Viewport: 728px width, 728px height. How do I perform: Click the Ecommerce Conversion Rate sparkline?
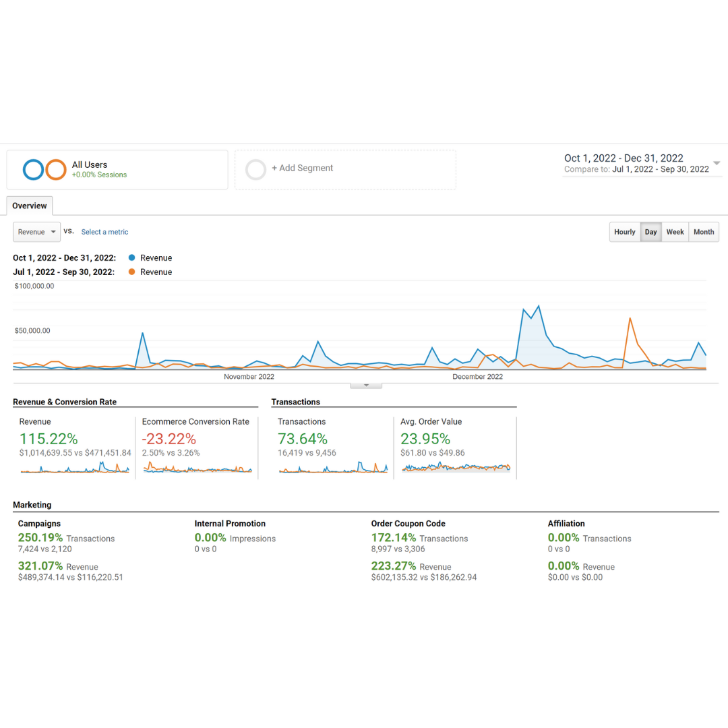(x=197, y=468)
